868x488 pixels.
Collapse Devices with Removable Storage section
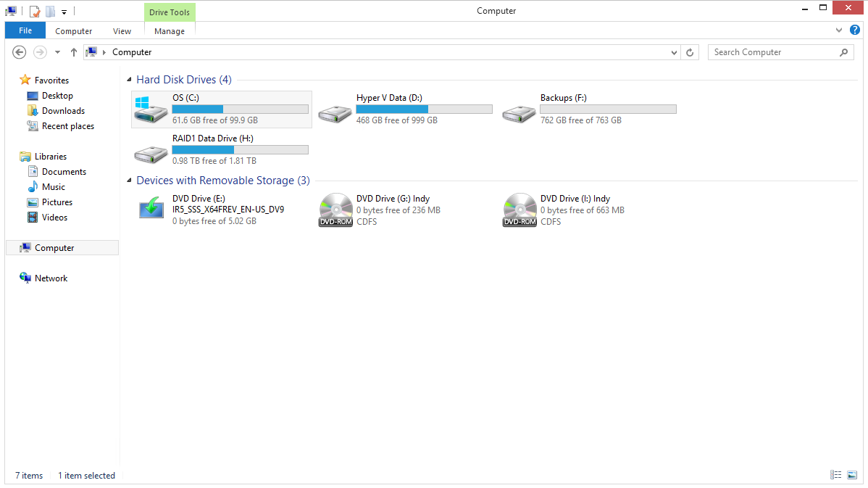point(129,181)
